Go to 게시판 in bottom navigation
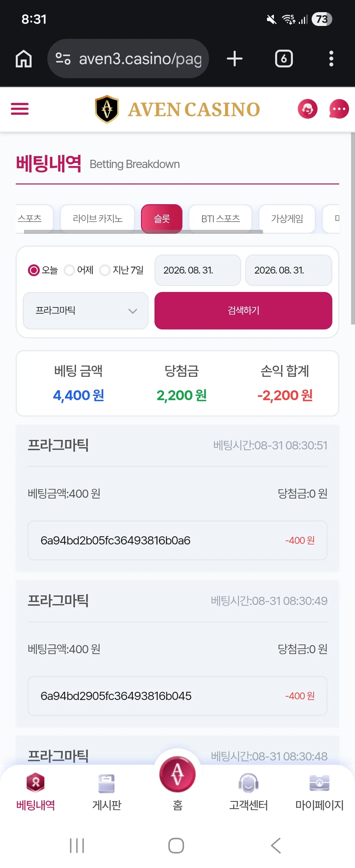This screenshot has height=868, width=355. point(106,792)
